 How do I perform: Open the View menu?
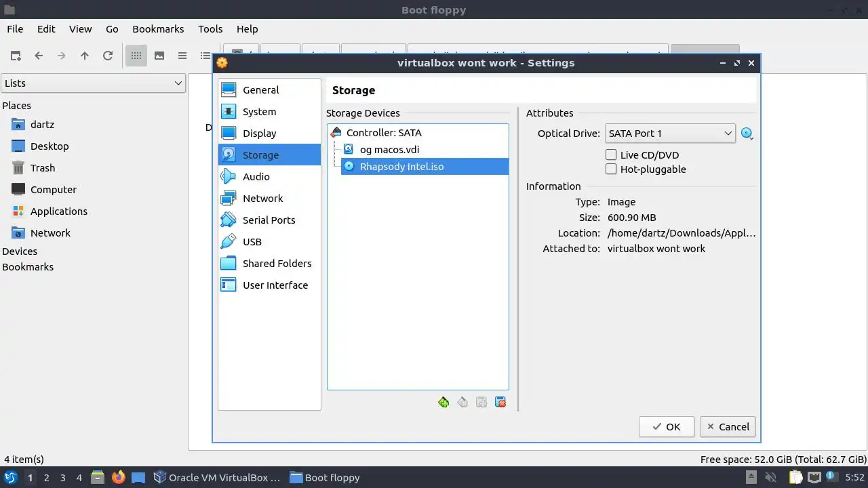[80, 29]
